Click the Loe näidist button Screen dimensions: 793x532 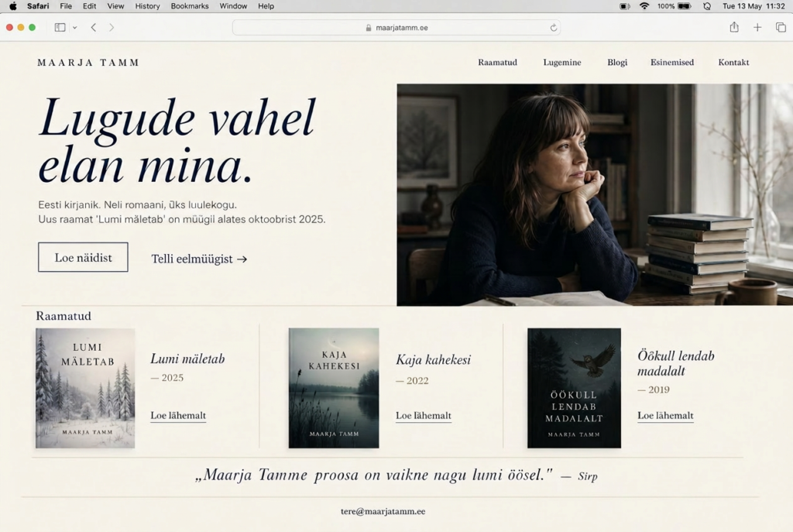[x=83, y=257]
